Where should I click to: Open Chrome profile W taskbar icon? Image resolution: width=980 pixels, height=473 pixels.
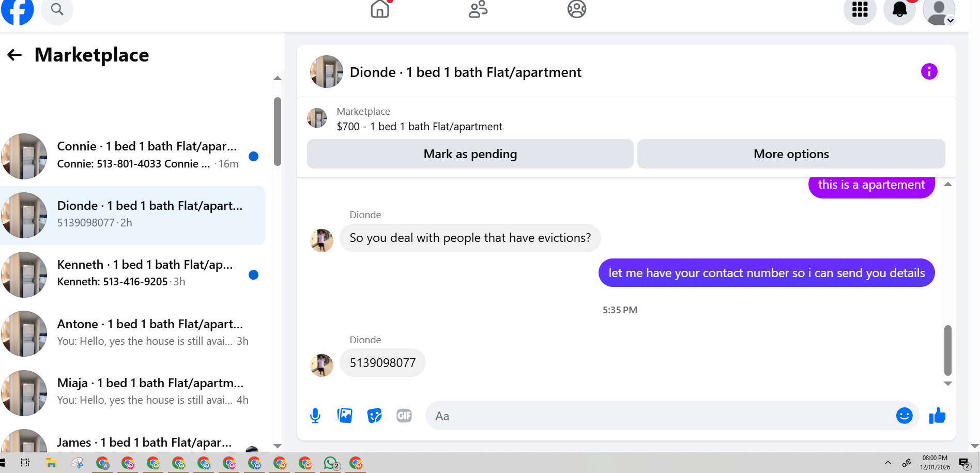(103, 463)
